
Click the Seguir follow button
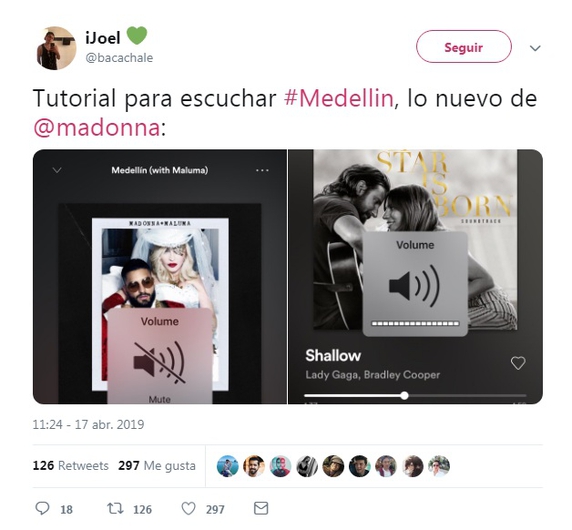[x=464, y=47]
